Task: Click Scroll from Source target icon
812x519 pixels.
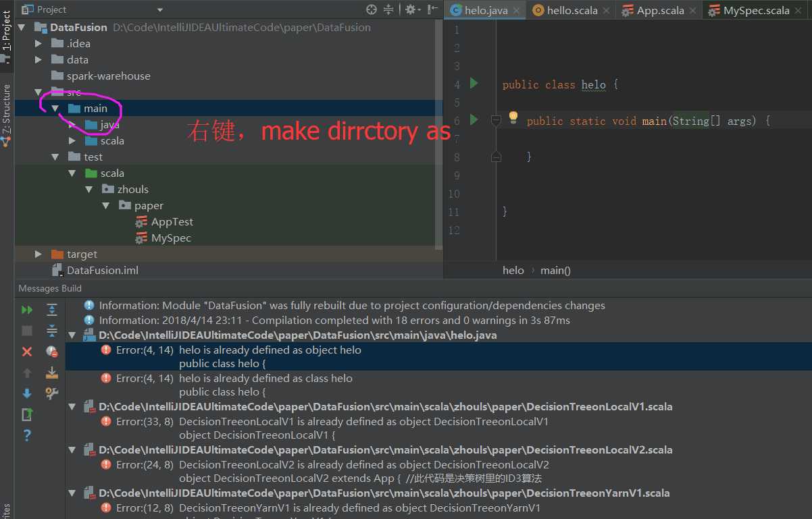Action: (371, 9)
